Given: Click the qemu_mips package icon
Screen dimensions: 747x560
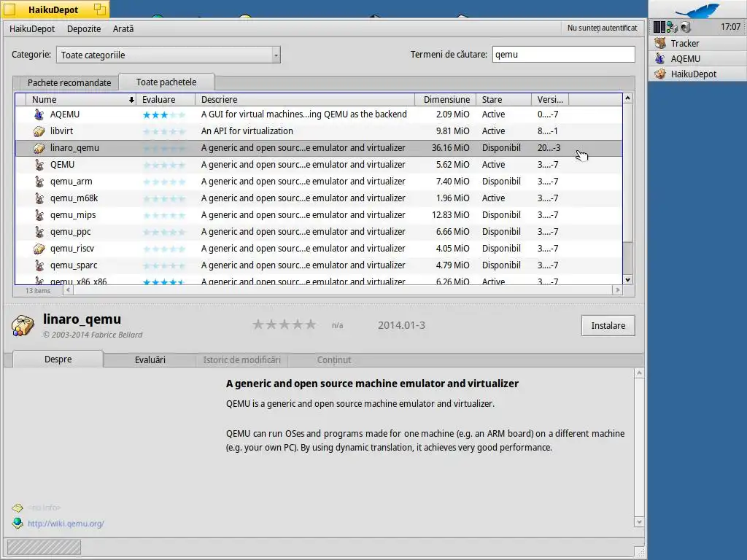Looking at the screenshot, I should (39, 215).
